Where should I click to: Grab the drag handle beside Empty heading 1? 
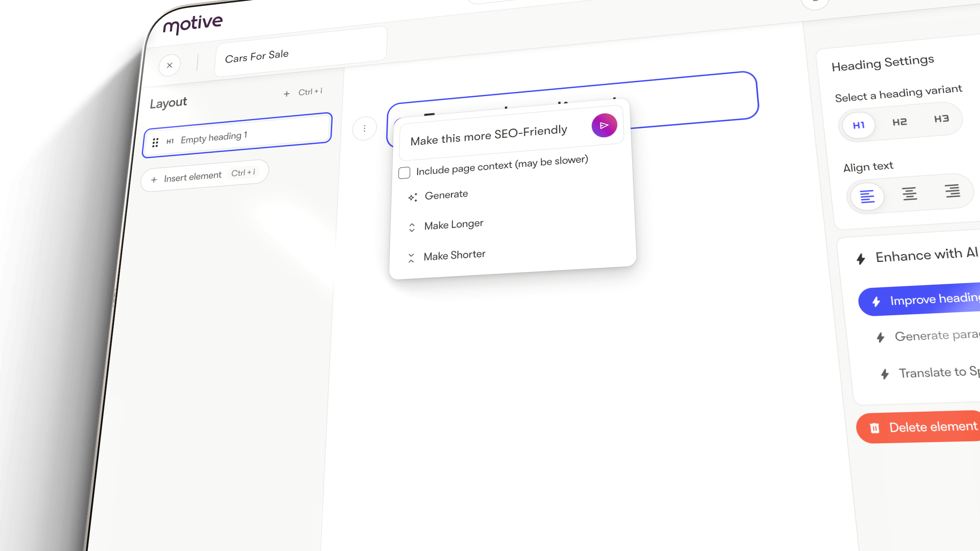(156, 142)
